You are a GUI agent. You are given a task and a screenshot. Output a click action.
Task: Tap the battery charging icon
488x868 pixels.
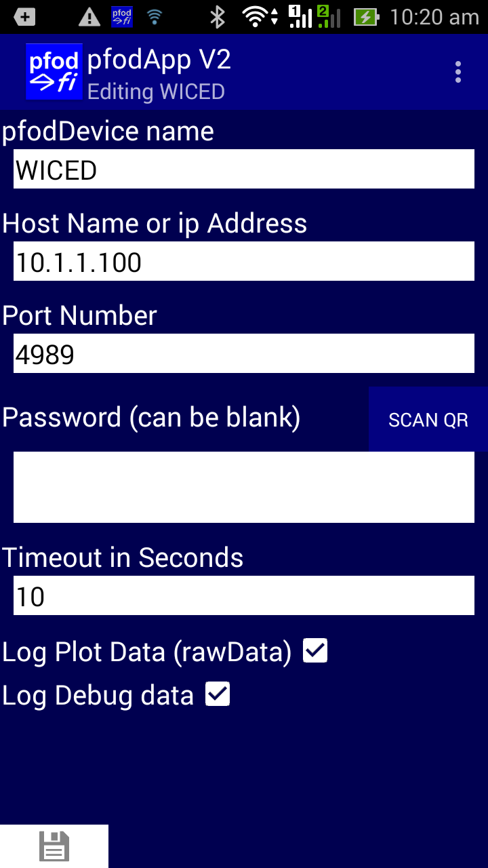coord(365,17)
